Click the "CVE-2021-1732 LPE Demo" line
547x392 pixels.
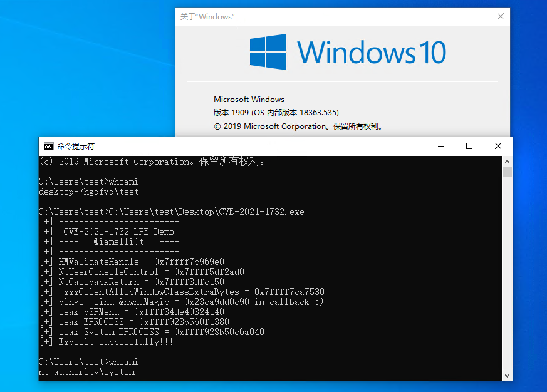coord(107,232)
